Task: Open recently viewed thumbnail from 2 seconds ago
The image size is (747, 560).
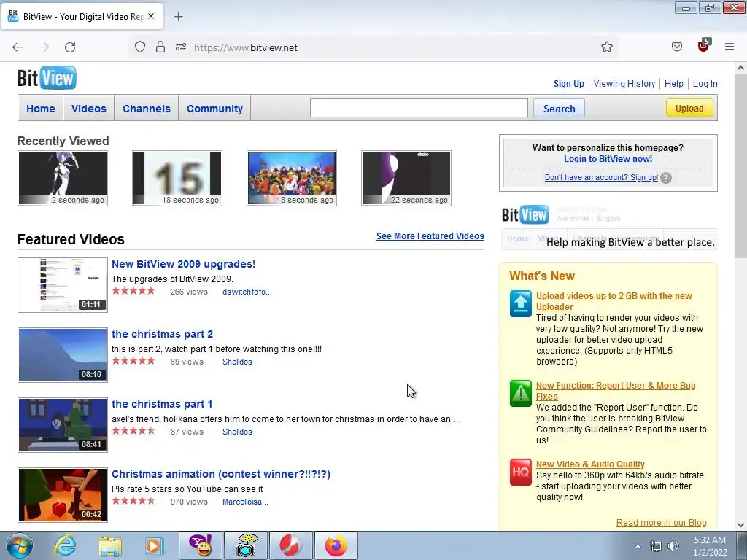Action: [x=63, y=178]
